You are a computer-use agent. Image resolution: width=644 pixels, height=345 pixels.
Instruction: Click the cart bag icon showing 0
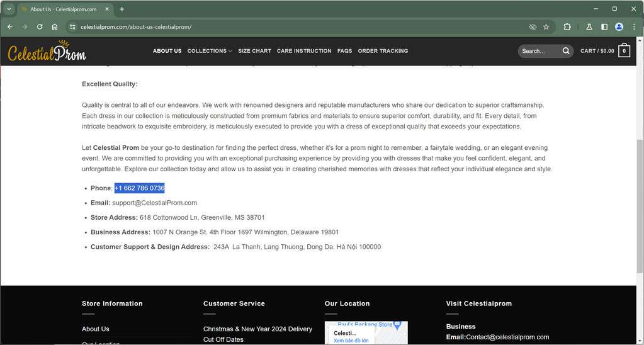[x=624, y=50]
